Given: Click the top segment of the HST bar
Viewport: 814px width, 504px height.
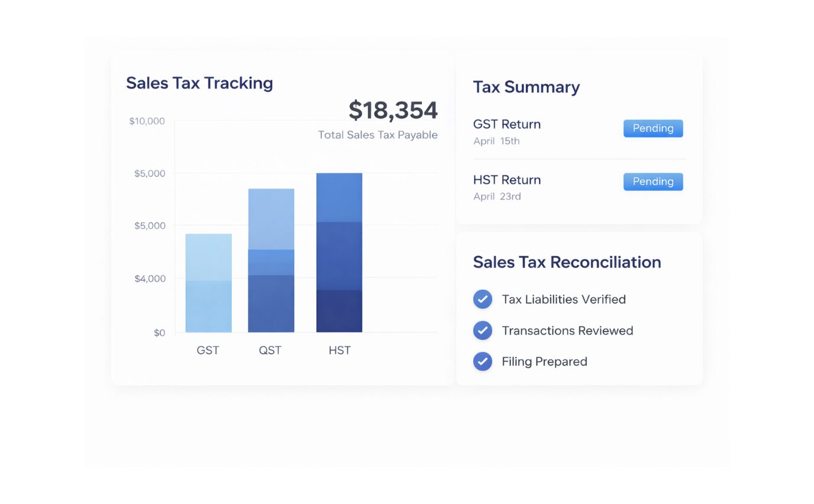Looking at the screenshot, I should coord(339,197).
